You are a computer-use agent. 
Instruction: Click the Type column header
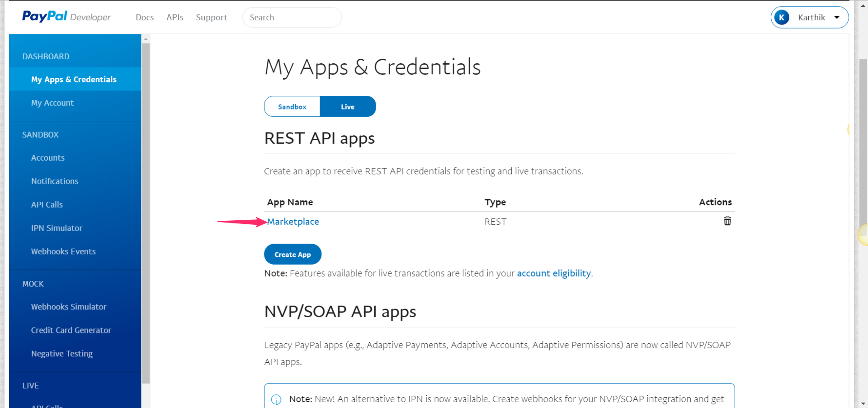click(495, 202)
